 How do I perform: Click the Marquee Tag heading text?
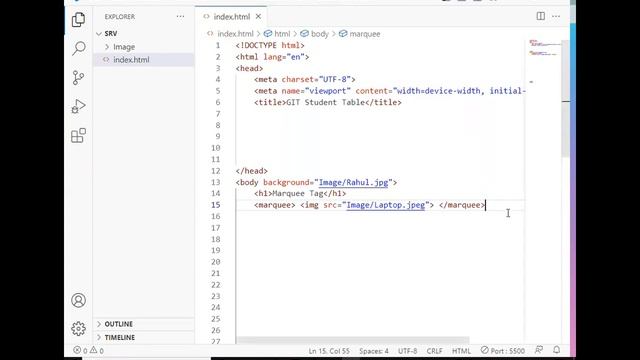[298, 193]
